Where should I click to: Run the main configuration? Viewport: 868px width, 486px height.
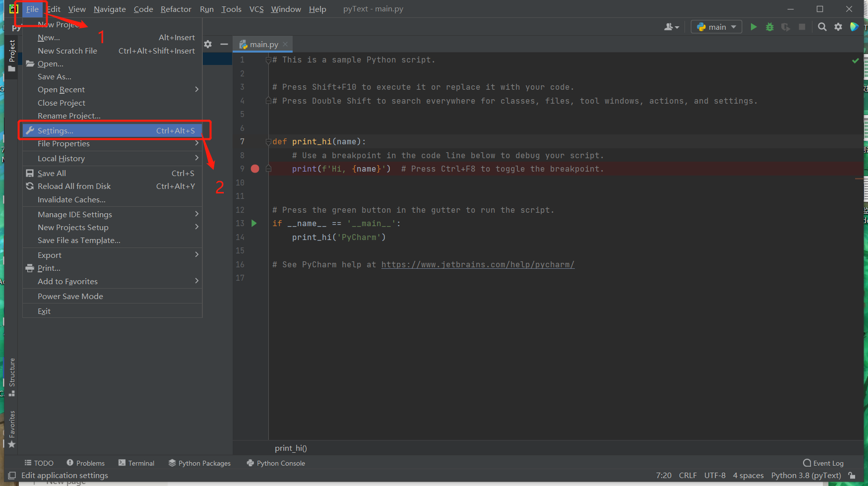753,26
